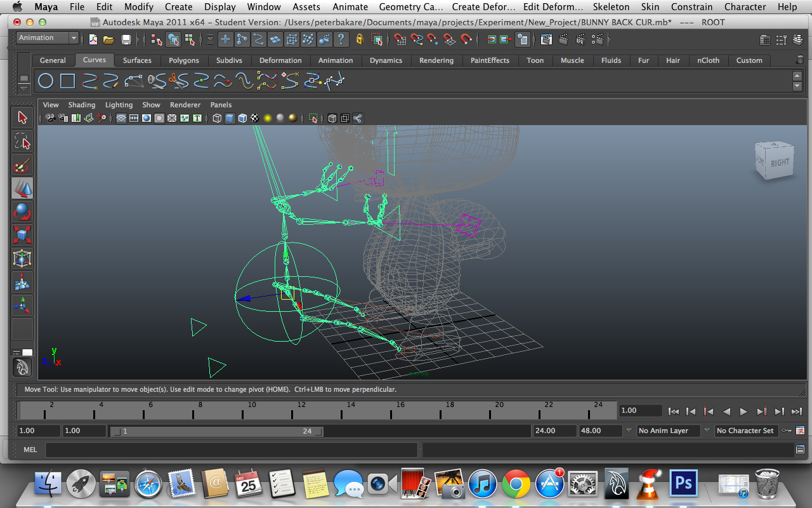
Task: Create a NURBS square from shelf
Action: point(68,81)
